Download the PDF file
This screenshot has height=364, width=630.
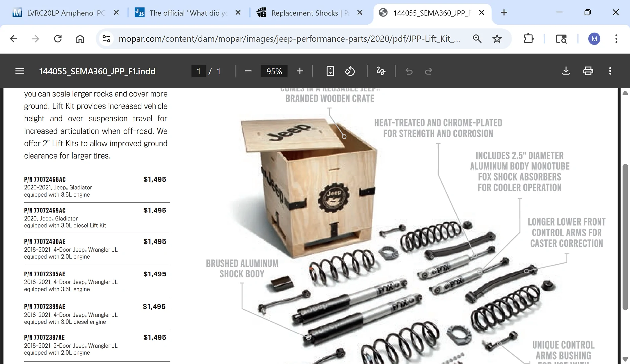566,71
